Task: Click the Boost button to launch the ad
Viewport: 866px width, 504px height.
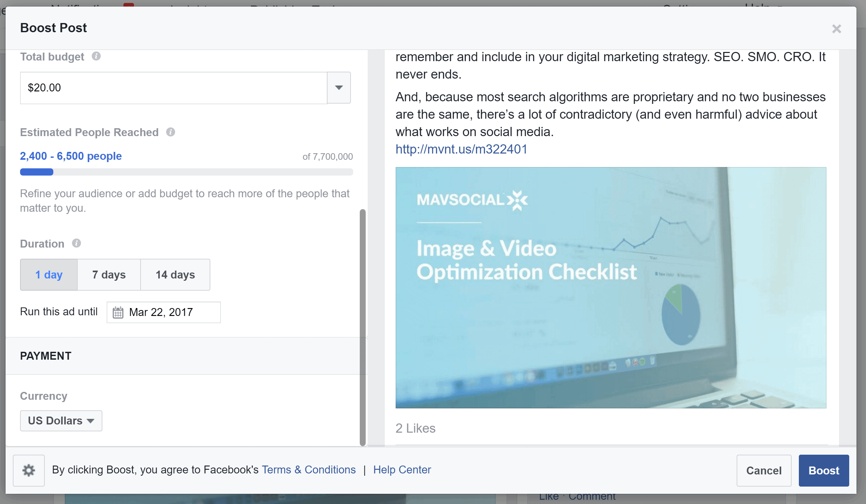Action: [824, 470]
